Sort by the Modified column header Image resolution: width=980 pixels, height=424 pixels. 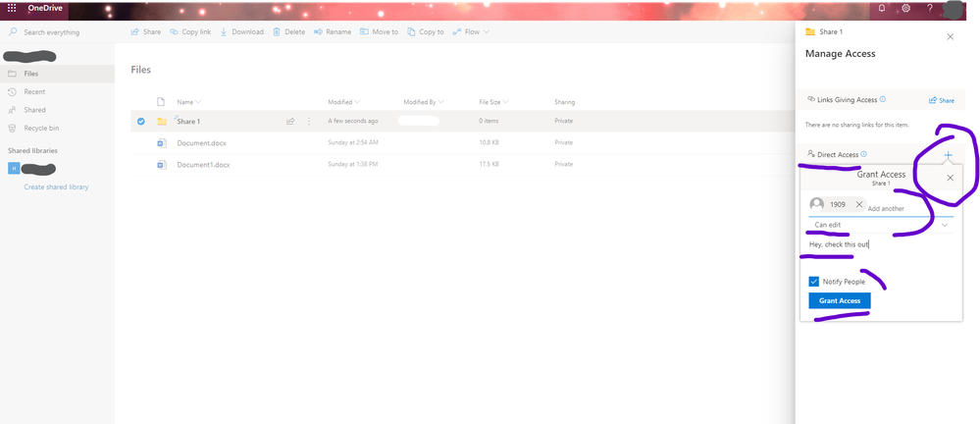[344, 102]
